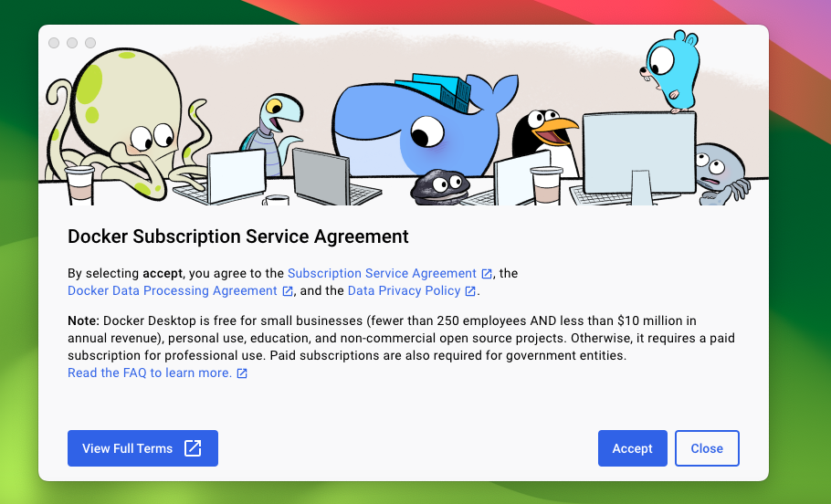Click the Close button
This screenshot has width=831, height=504.
click(x=707, y=448)
